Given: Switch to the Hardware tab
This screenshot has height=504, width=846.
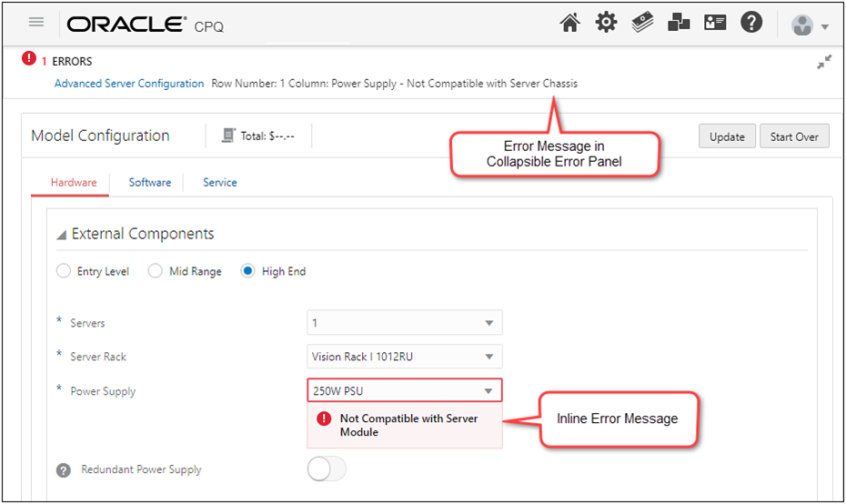Looking at the screenshot, I should 74,182.
